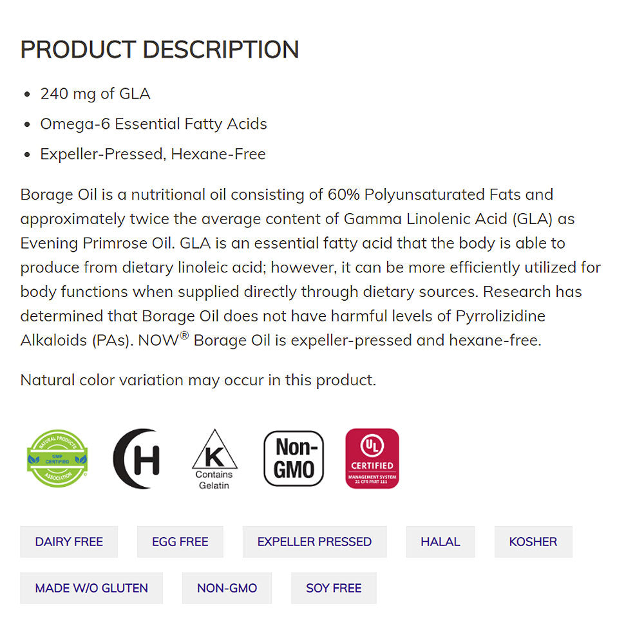Select the NON-GMO tag button
This screenshot has width=644, height=644.
[x=227, y=588]
